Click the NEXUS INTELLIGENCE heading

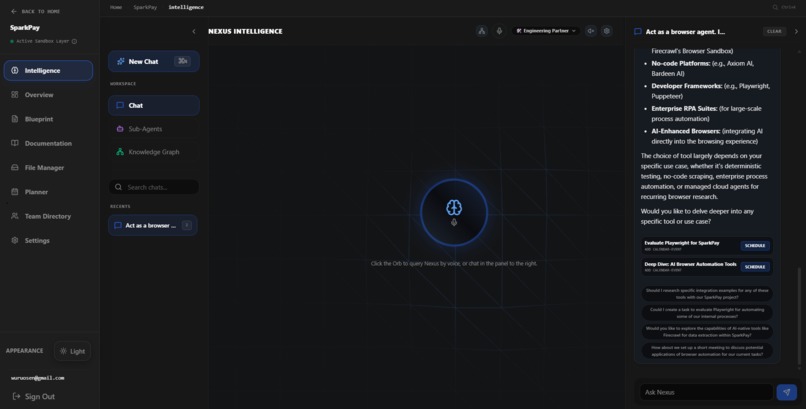coord(245,31)
